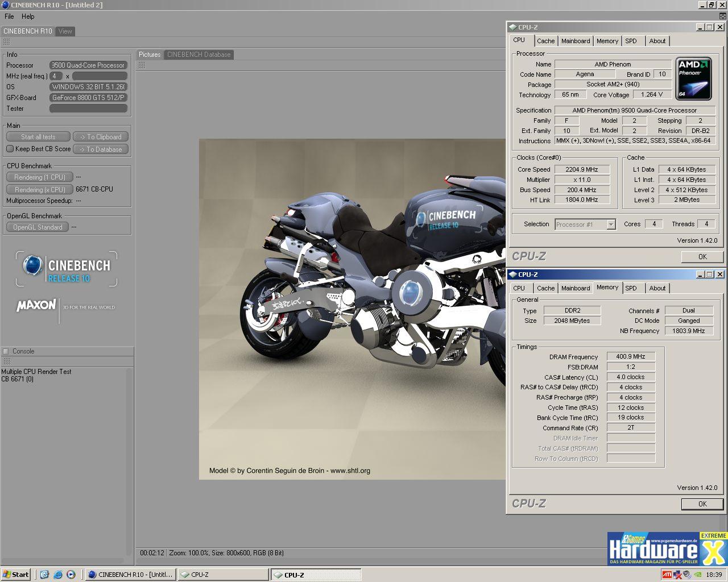
Task: Select the first CPU-Z taskbar button
Action: [223, 575]
